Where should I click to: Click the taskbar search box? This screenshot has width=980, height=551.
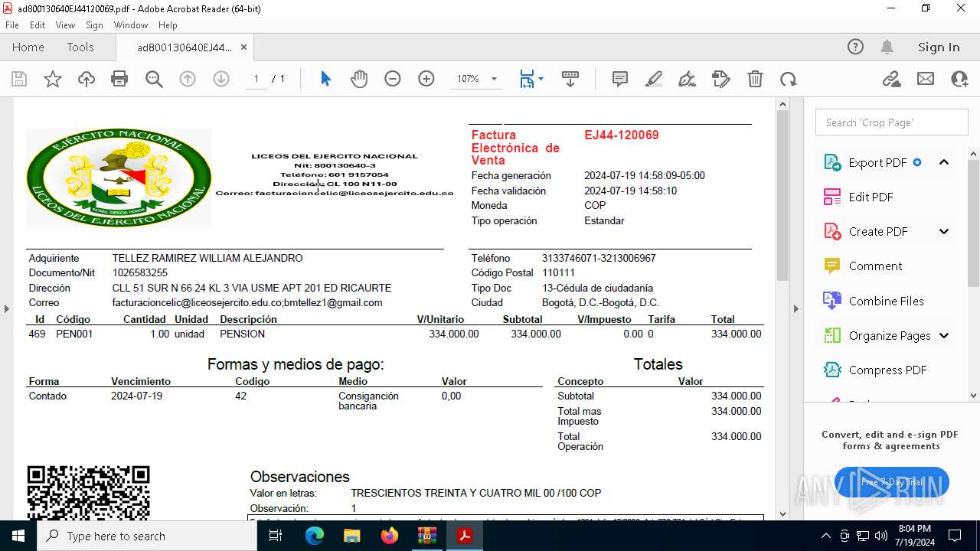pyautogui.click(x=147, y=536)
